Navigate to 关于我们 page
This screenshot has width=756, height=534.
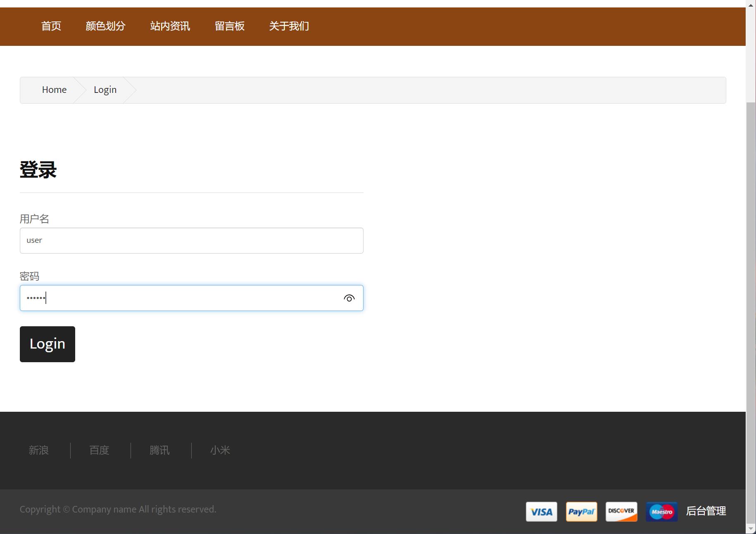coord(289,26)
